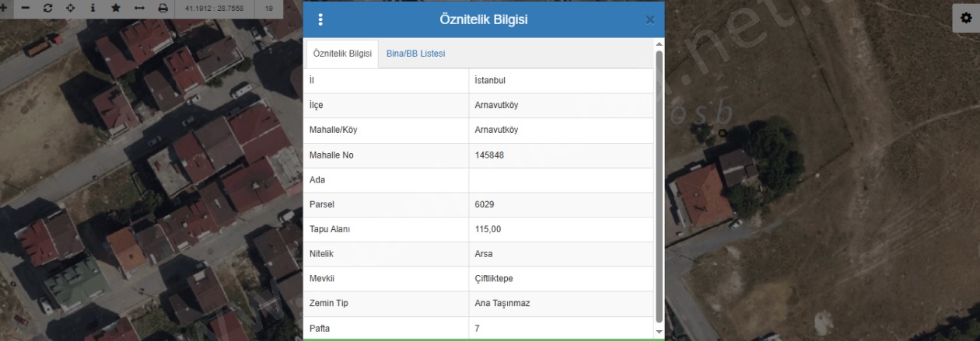The height and width of the screenshot is (341, 980).
Task: Click the Mahalle No label cell
Action: click(386, 155)
